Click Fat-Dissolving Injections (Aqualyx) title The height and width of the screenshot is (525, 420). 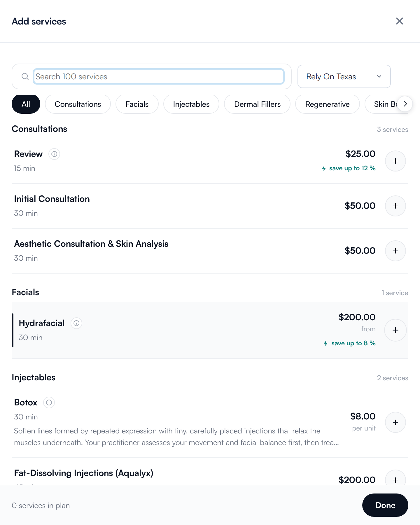pyautogui.click(x=84, y=473)
